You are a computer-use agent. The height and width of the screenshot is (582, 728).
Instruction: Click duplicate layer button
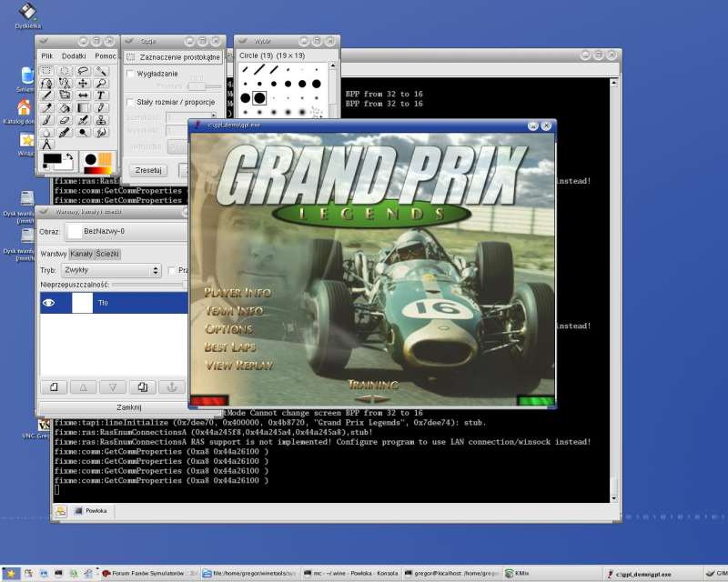pos(143,387)
